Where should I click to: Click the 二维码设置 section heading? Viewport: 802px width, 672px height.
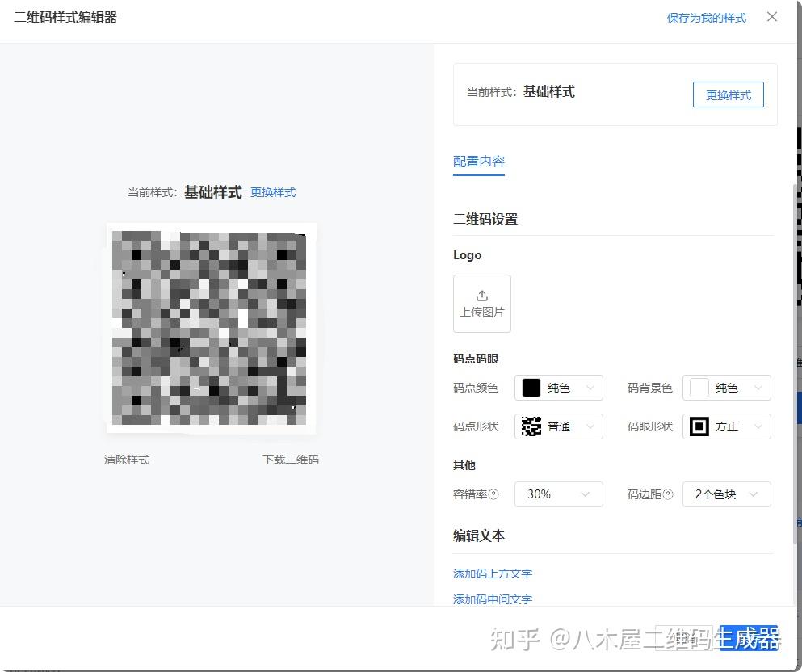[x=485, y=220]
